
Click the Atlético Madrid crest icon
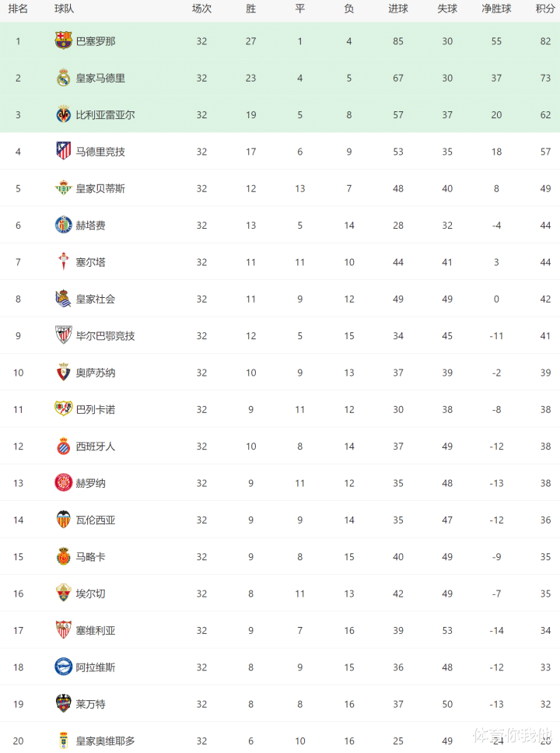[x=63, y=152]
